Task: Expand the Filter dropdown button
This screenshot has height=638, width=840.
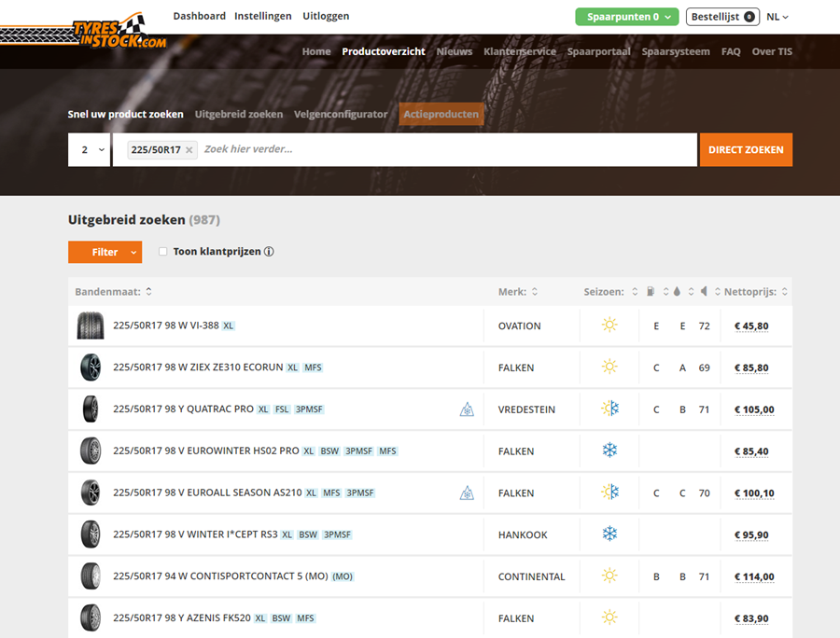Action: pos(105,252)
